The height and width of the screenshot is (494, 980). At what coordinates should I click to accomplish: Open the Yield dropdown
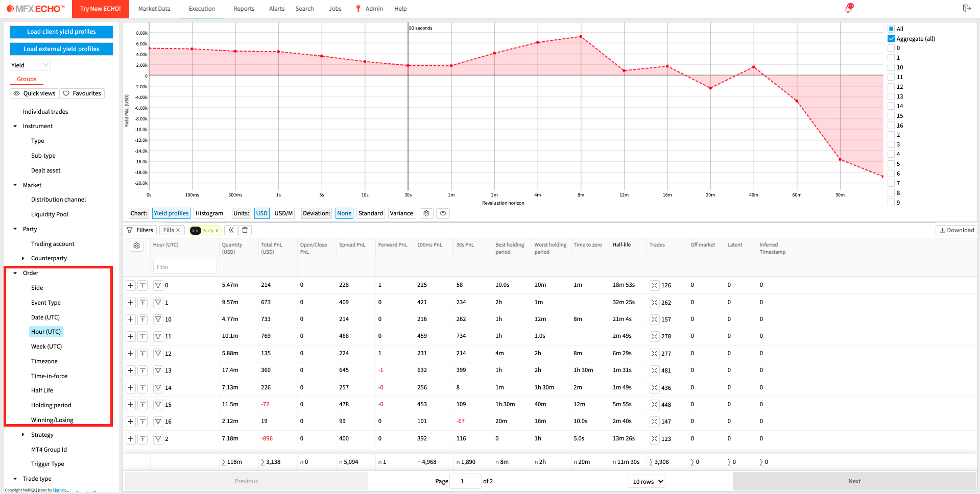30,65
